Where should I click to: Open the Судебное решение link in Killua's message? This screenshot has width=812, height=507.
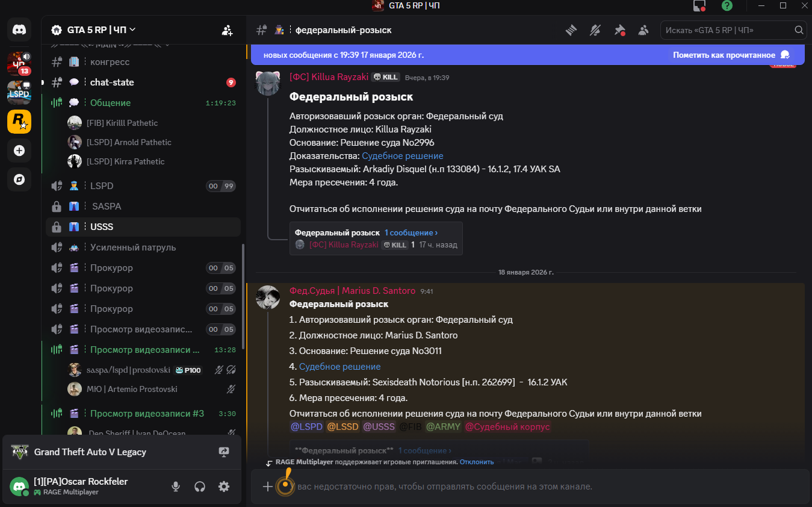point(403,156)
